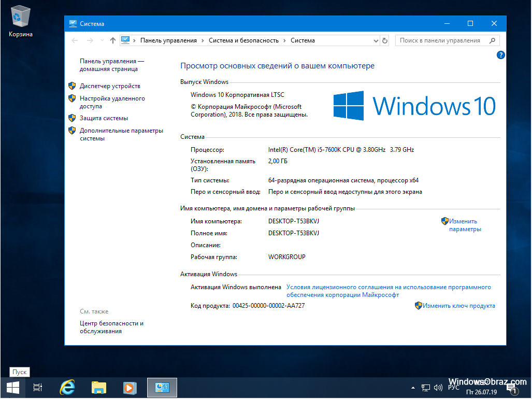Click the processor Intel Core i5-7600K text
Viewport: 532px width, 399px height.
341,150
